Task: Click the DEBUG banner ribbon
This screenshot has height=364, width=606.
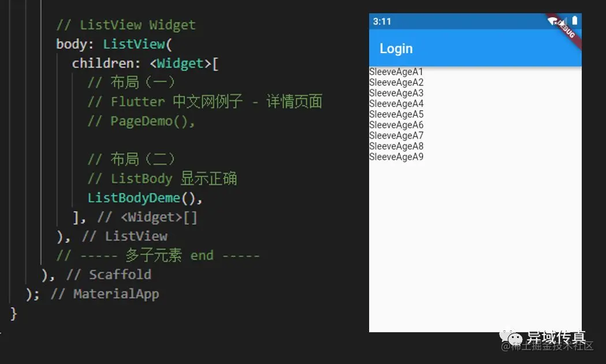Action: click(564, 31)
